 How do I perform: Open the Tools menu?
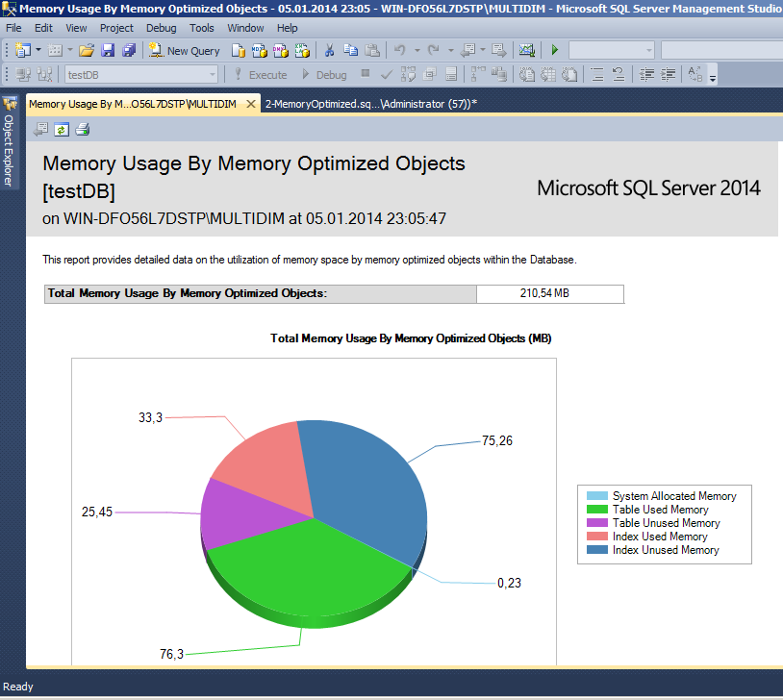(x=202, y=28)
